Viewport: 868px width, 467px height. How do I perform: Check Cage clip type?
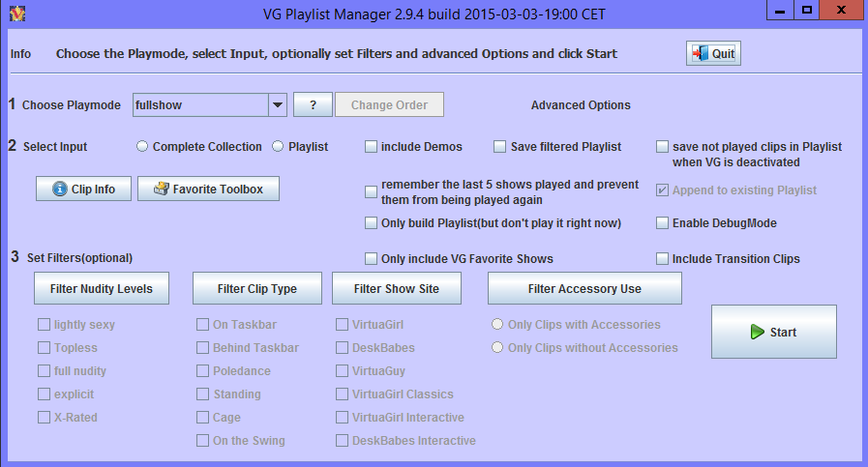[x=202, y=417]
